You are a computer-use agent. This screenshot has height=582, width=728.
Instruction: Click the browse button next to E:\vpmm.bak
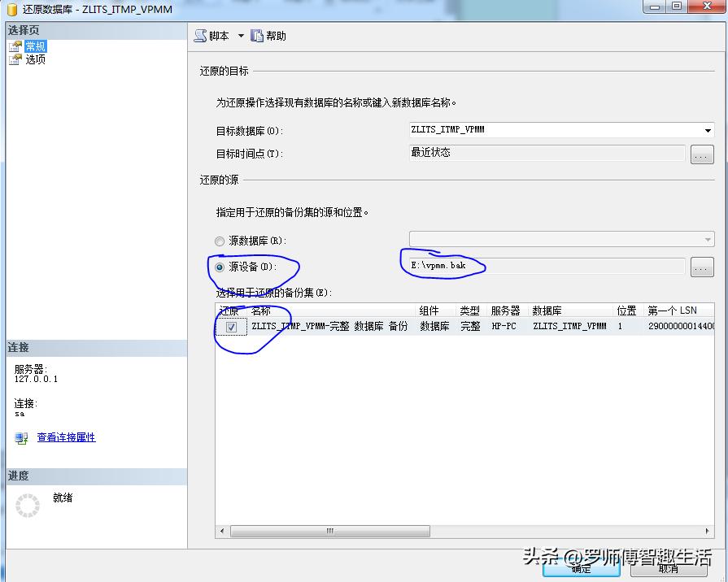(x=702, y=266)
